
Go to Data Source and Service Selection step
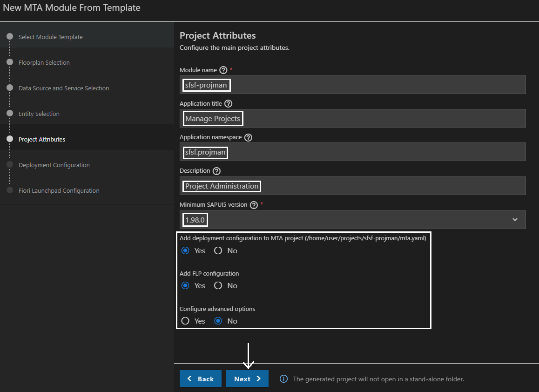(x=64, y=88)
